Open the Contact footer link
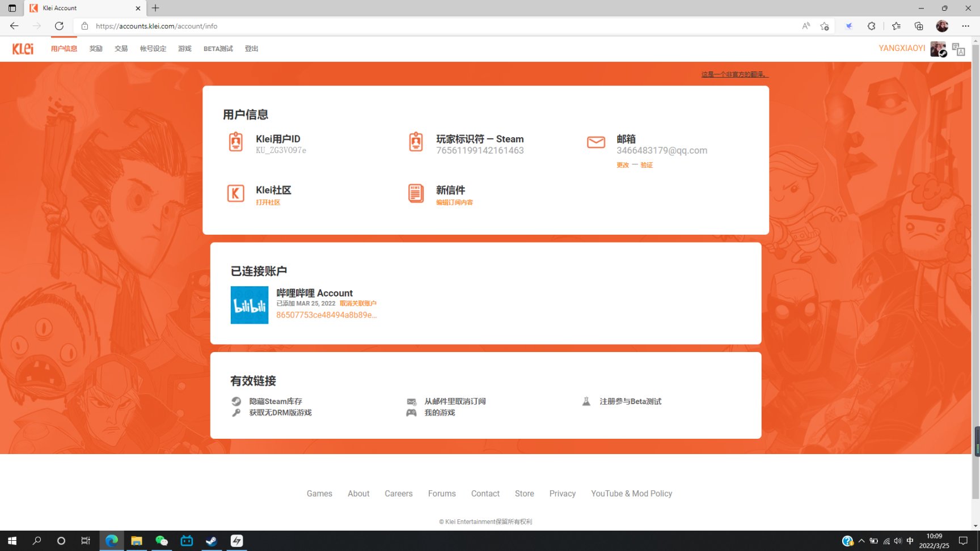The width and height of the screenshot is (980, 551). click(x=485, y=494)
